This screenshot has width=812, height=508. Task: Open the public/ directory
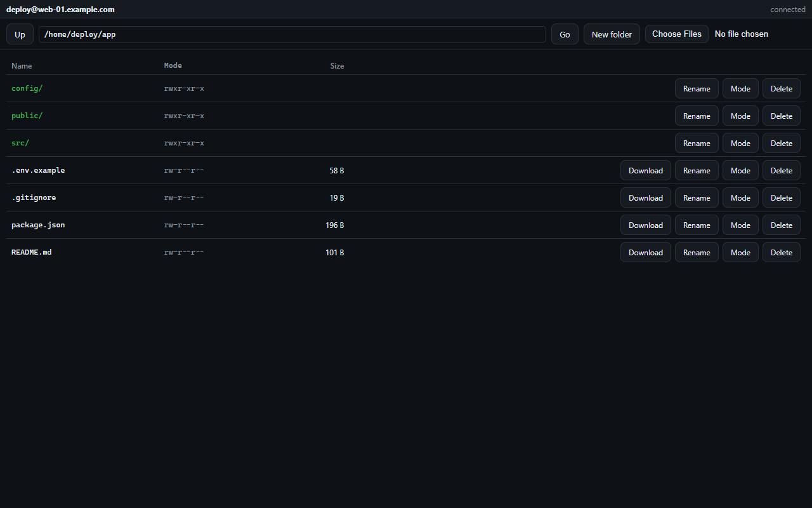[x=27, y=116]
